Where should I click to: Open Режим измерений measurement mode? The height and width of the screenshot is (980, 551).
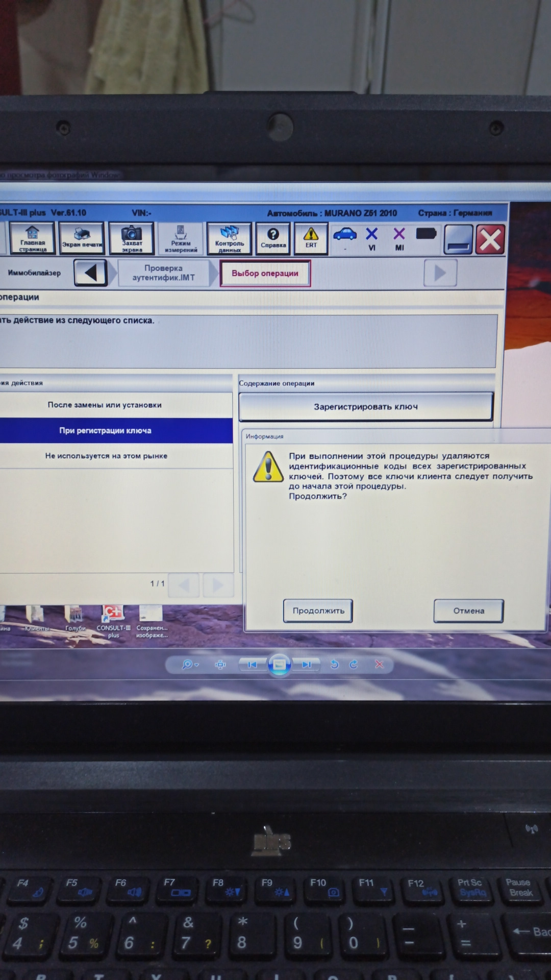coord(181,238)
